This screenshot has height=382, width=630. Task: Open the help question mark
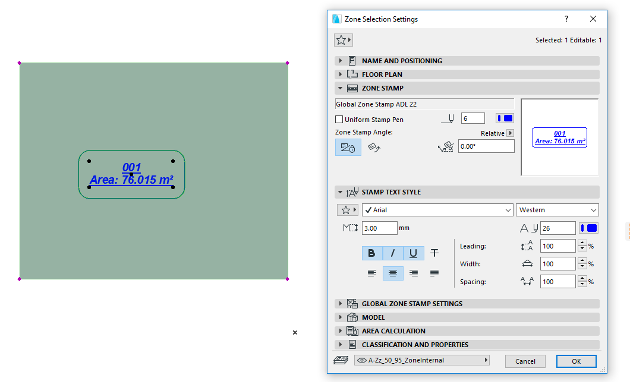567,19
